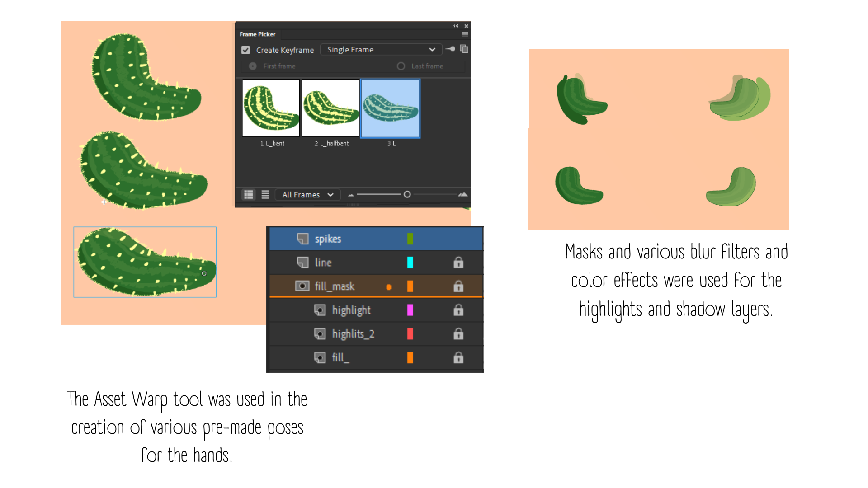The image size is (868, 488).
Task: Click the thumbnail size slider handle
Action: pos(407,194)
